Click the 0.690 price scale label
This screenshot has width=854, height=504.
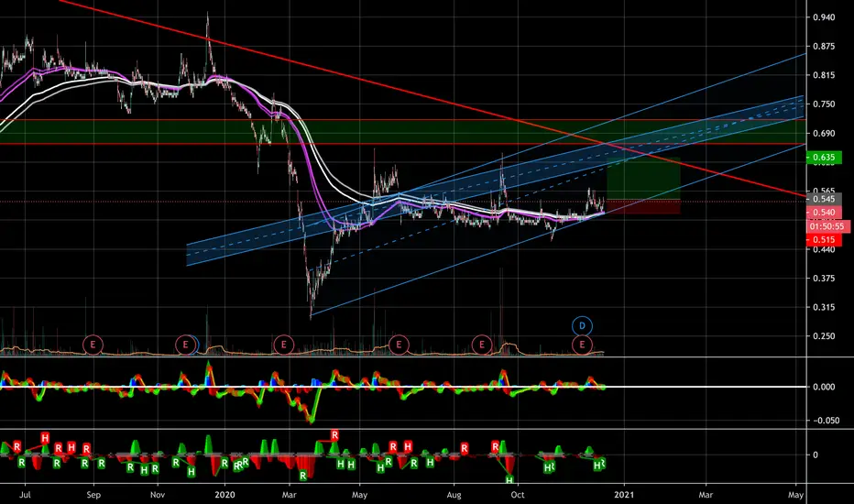[x=824, y=133]
